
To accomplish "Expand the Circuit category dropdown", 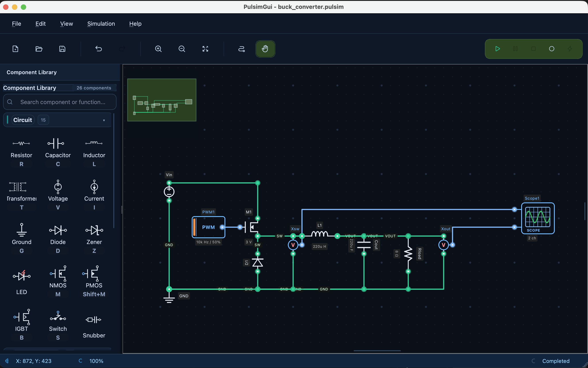I will 104,120.
